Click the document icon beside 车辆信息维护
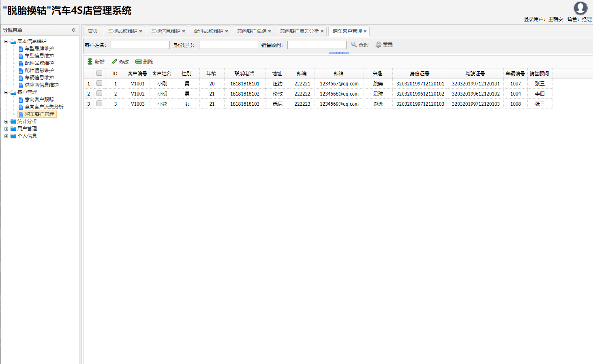This screenshot has width=593, height=364. coord(21,78)
